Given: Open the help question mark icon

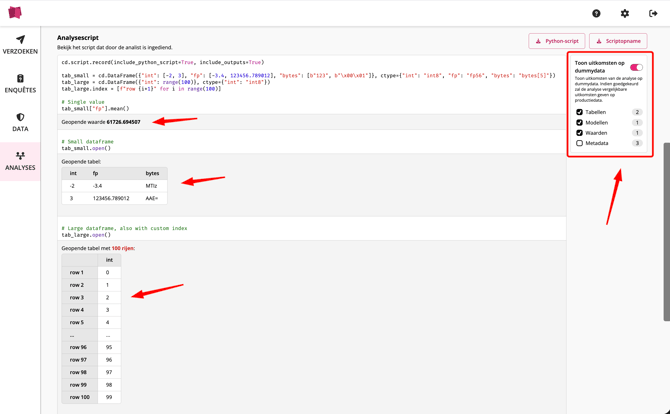Looking at the screenshot, I should point(596,14).
